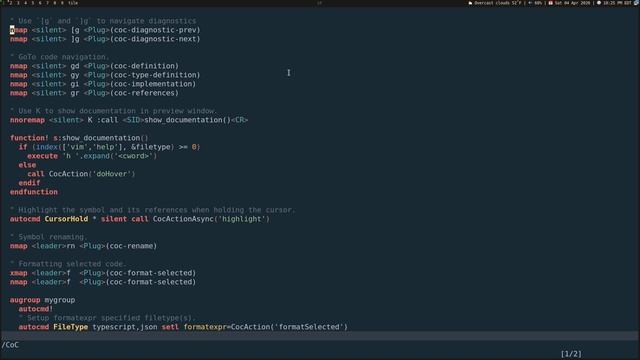
Task: Click the 'FileType' event name
Action: click(71, 326)
